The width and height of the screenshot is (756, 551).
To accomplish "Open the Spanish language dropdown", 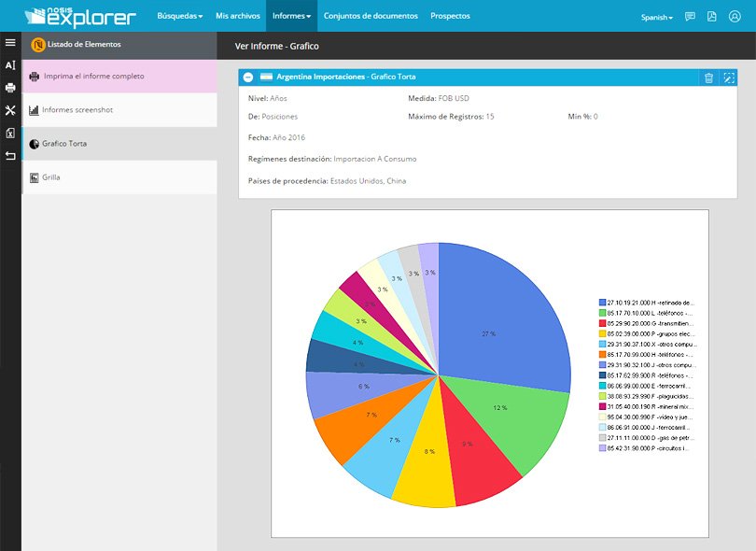I will pos(657,18).
